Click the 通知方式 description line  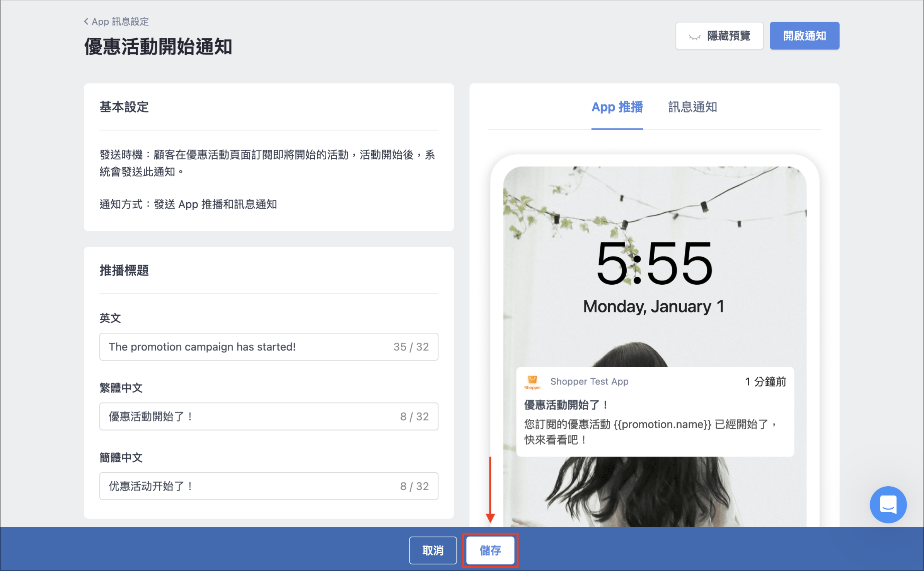click(188, 204)
